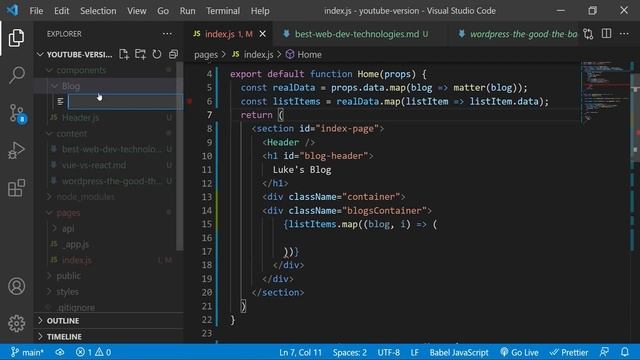Open the Run and Debug view
This screenshot has height=360, width=640.
[x=16, y=150]
